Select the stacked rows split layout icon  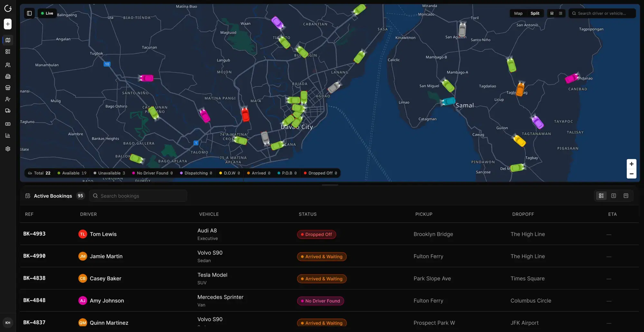pos(552,13)
